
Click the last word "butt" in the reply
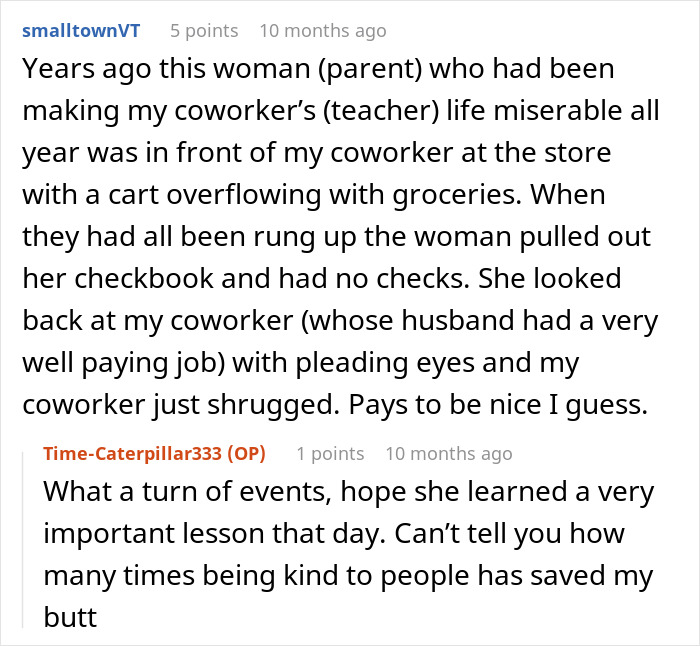coord(70,616)
